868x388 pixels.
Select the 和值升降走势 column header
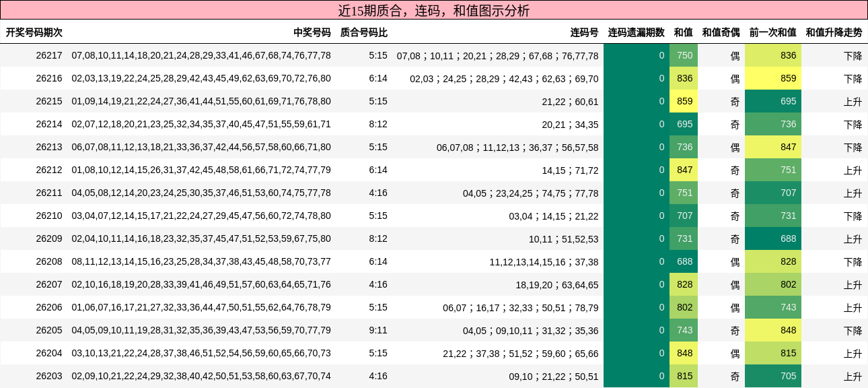click(x=834, y=32)
